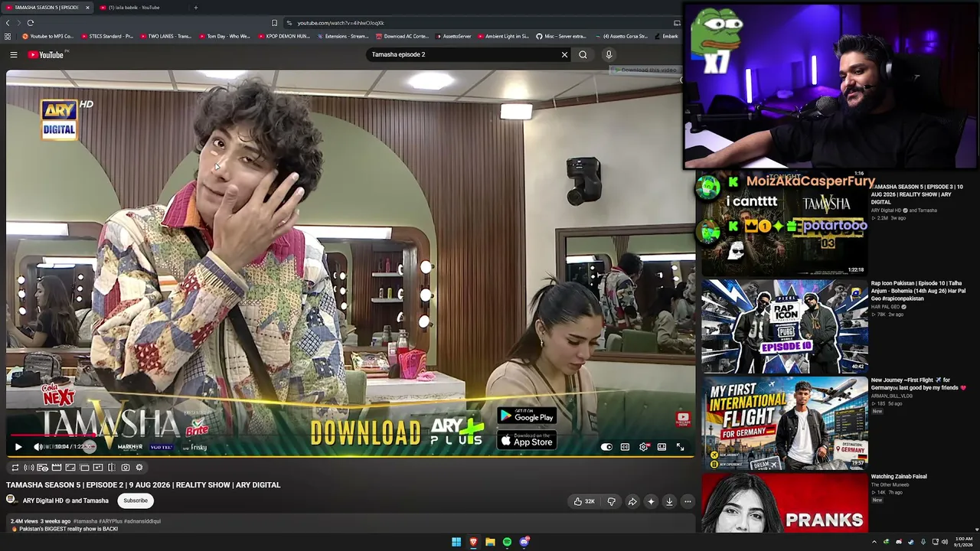Download the video with the arrow icon
The width and height of the screenshot is (980, 551).
pos(669,501)
